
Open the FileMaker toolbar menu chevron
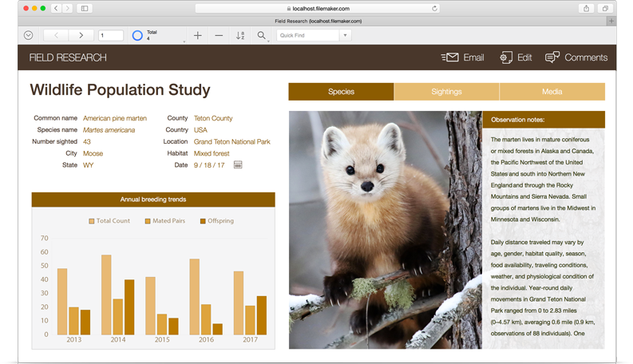[x=28, y=35]
